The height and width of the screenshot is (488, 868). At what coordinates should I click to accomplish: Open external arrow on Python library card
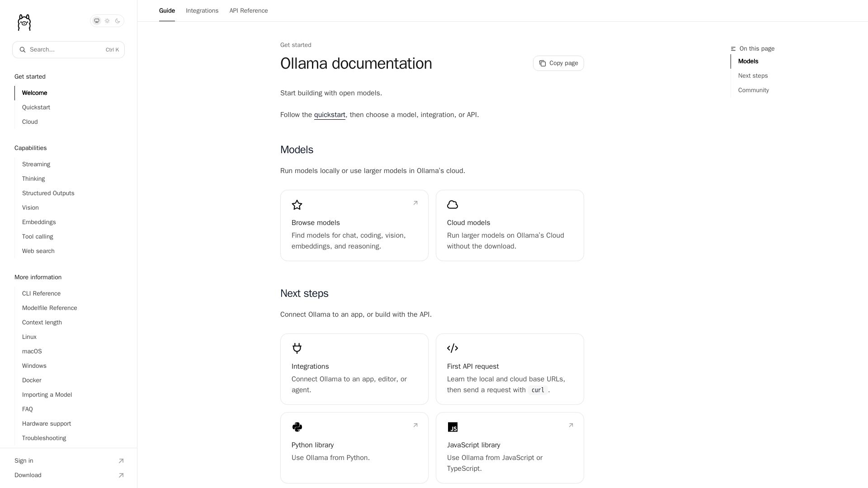pos(415,425)
